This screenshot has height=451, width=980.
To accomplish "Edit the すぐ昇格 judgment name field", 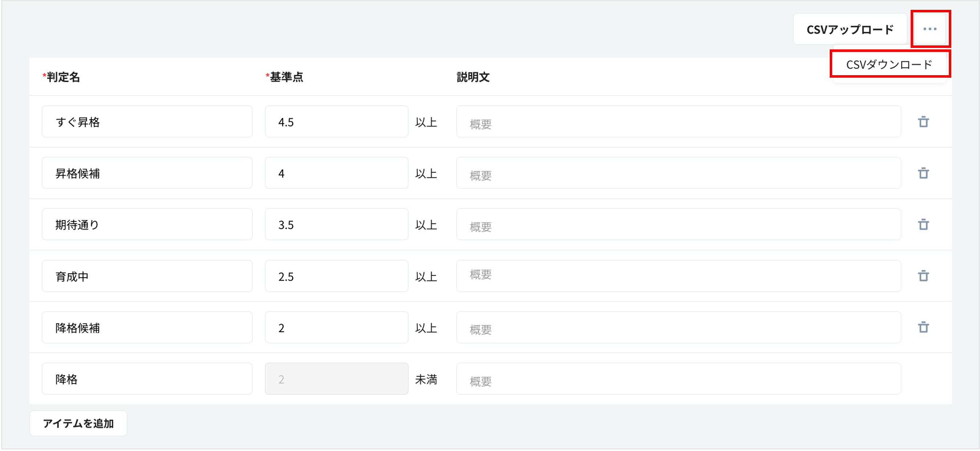I will coord(147,121).
